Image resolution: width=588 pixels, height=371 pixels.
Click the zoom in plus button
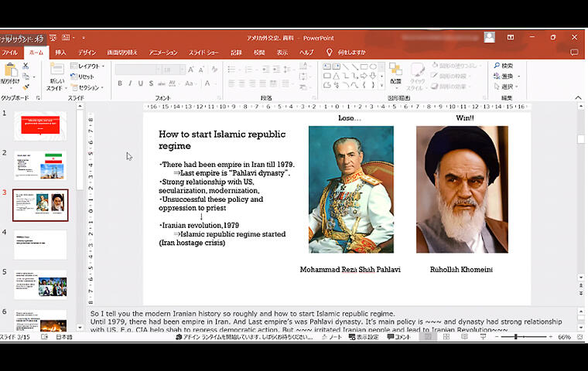[551, 337]
